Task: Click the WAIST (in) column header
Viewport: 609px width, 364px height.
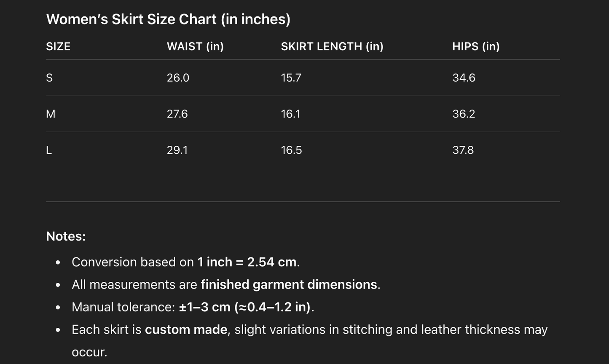Action: [195, 46]
